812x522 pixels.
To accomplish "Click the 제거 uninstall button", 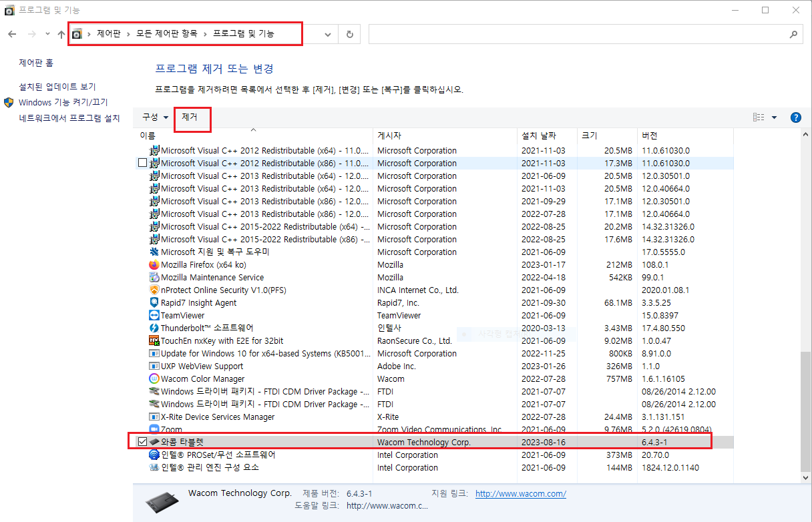I will coord(190,117).
